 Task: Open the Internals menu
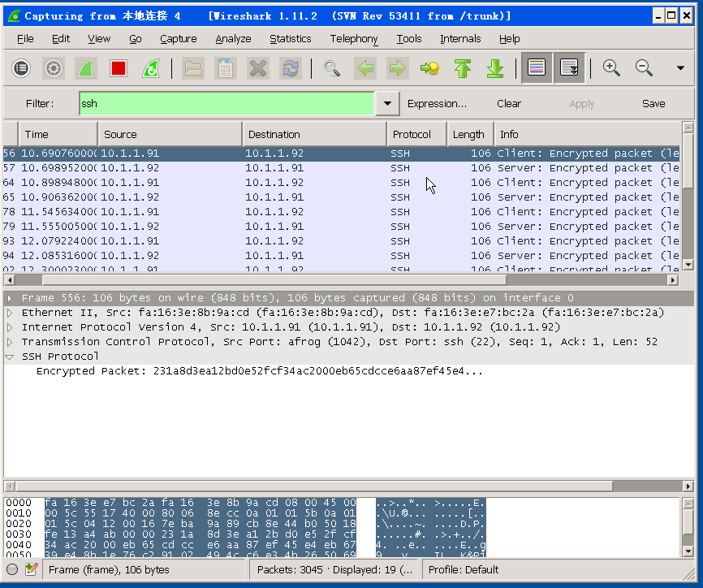460,39
